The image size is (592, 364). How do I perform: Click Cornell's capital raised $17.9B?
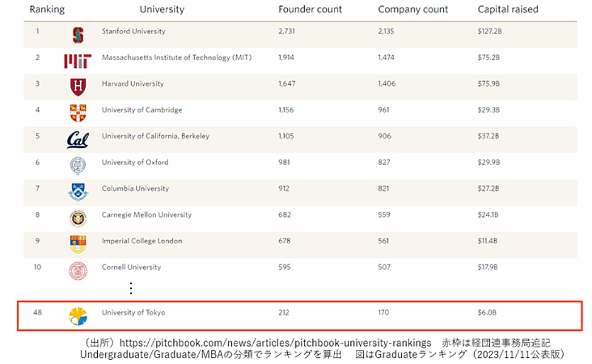[488, 267]
